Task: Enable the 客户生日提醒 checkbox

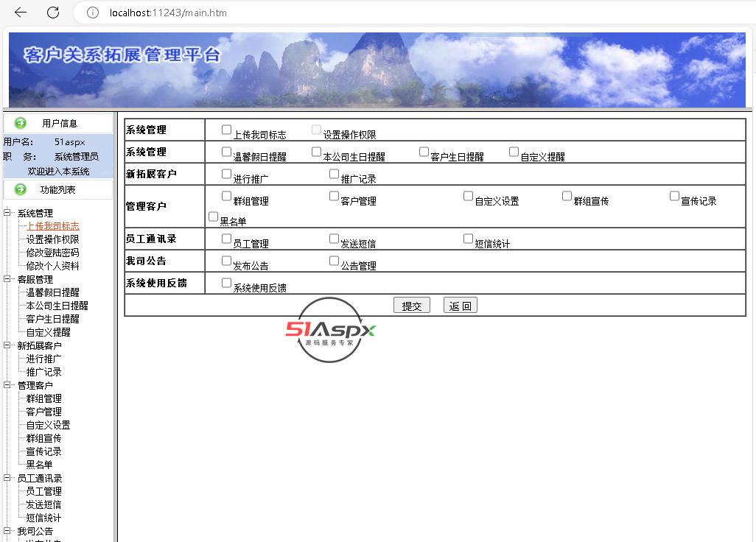Action: coord(424,152)
